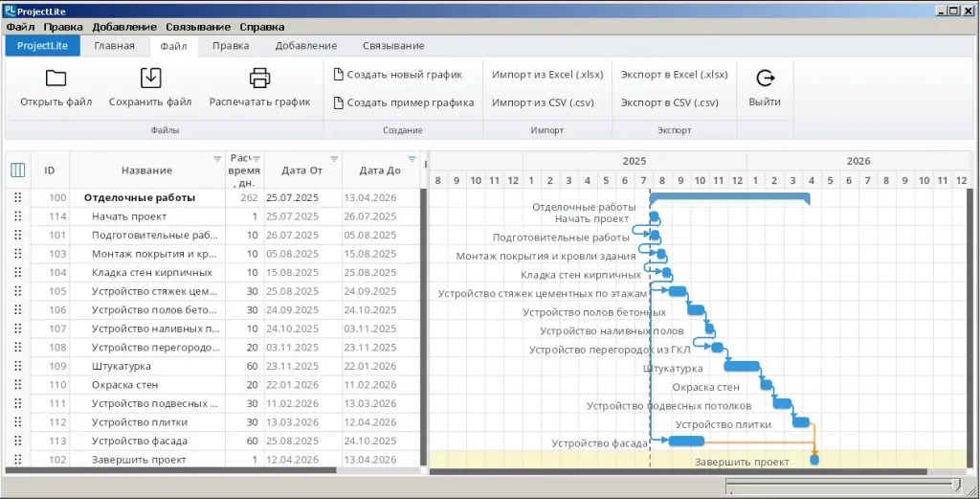
Task: Click the drag handle of row 107
Action: tap(17, 329)
